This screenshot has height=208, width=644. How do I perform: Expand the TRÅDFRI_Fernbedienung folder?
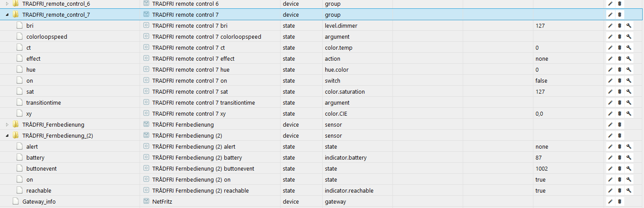coord(7,124)
